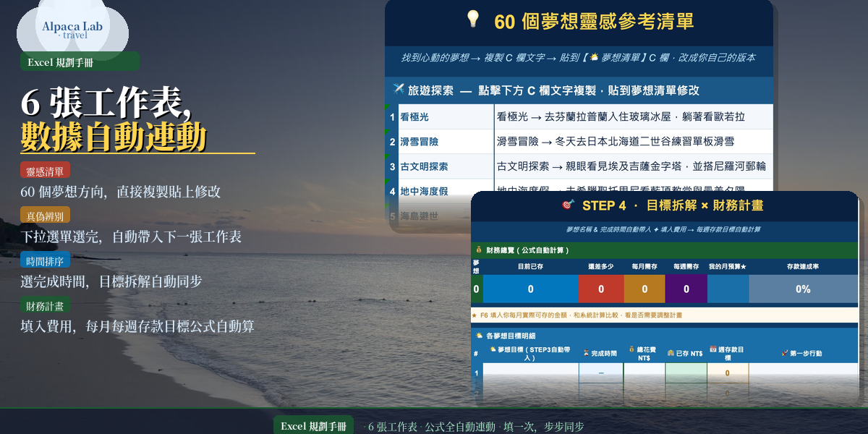Select the 看極光 short-name cell in row 1
The height and width of the screenshot is (434, 868).
click(446, 117)
